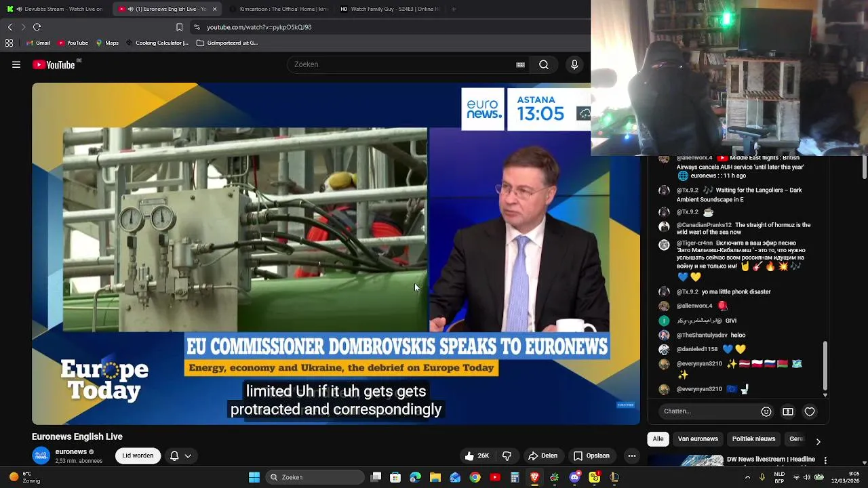Select the Alle filter chip
The width and height of the screenshot is (868, 488).
658,439
